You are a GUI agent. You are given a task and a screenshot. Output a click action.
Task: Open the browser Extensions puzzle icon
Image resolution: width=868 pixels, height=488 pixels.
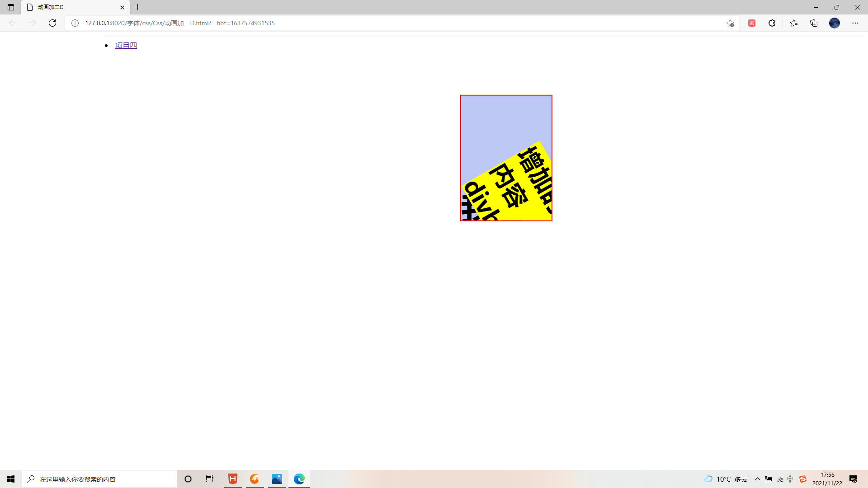coord(772,23)
